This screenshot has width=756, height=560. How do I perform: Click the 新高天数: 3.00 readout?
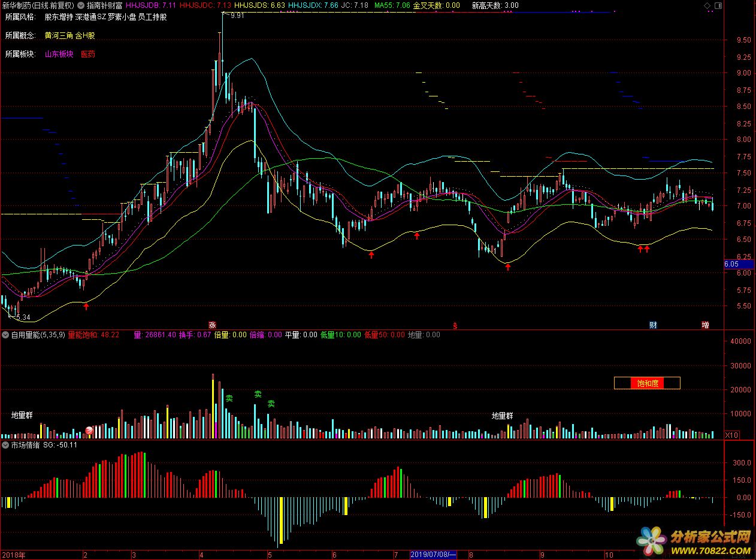[495, 5]
